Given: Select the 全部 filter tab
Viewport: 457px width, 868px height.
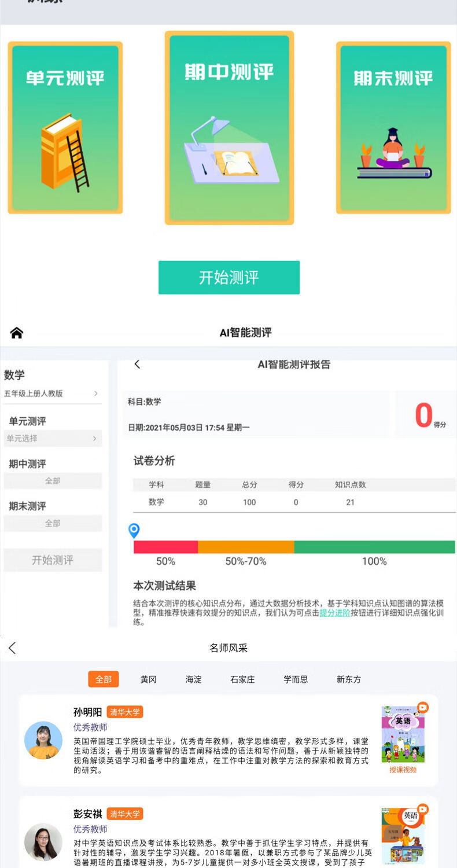Looking at the screenshot, I should (x=104, y=679).
